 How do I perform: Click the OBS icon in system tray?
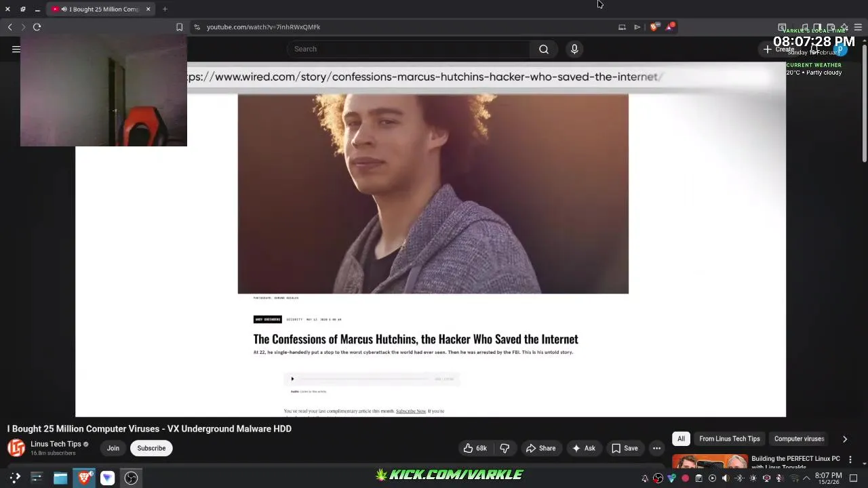(x=658, y=479)
